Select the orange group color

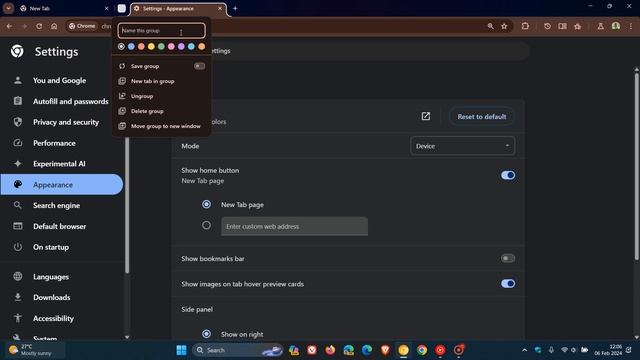pos(202,47)
